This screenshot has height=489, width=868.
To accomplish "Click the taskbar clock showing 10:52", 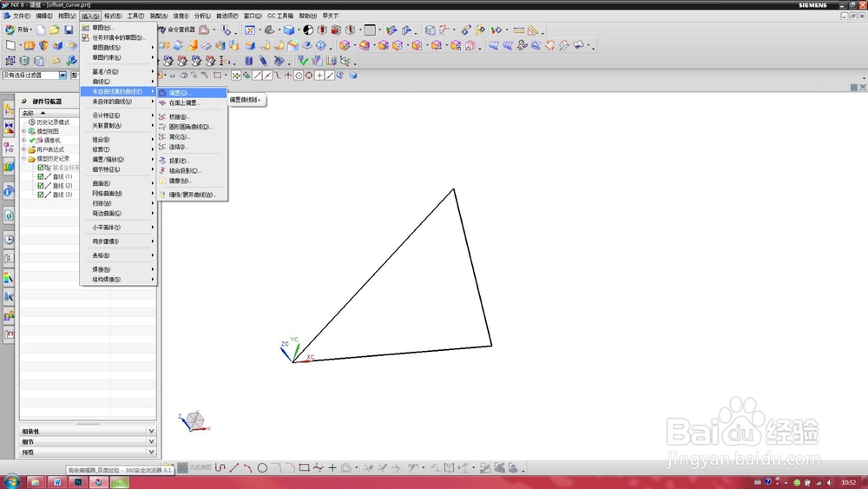I will (x=849, y=482).
